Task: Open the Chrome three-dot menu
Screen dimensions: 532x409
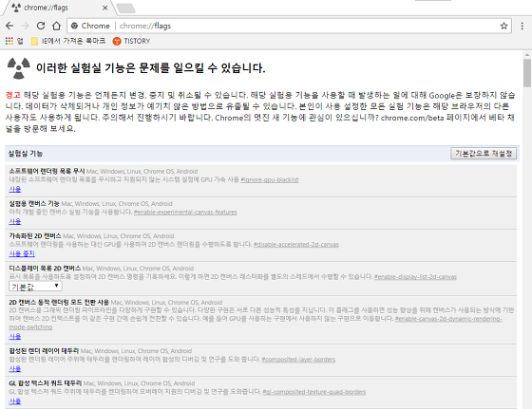Action: tap(522, 26)
